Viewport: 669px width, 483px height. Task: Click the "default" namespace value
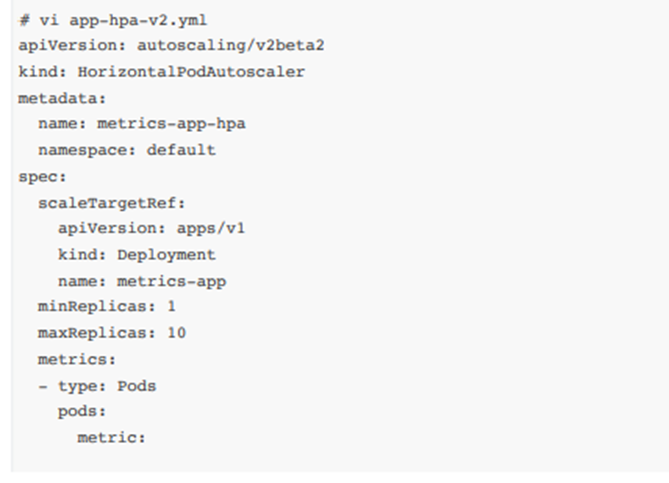pyautogui.click(x=181, y=150)
